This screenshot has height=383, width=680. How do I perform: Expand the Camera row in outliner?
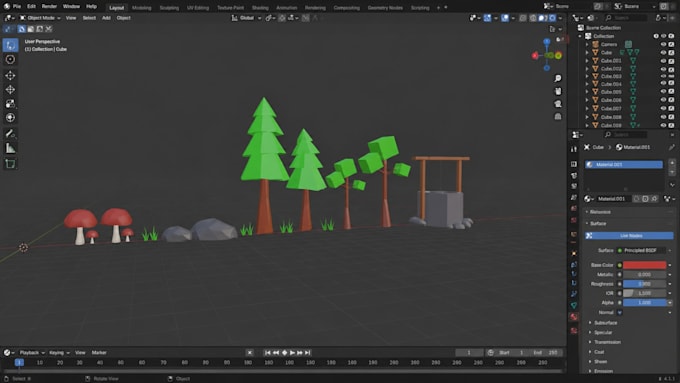click(x=587, y=44)
